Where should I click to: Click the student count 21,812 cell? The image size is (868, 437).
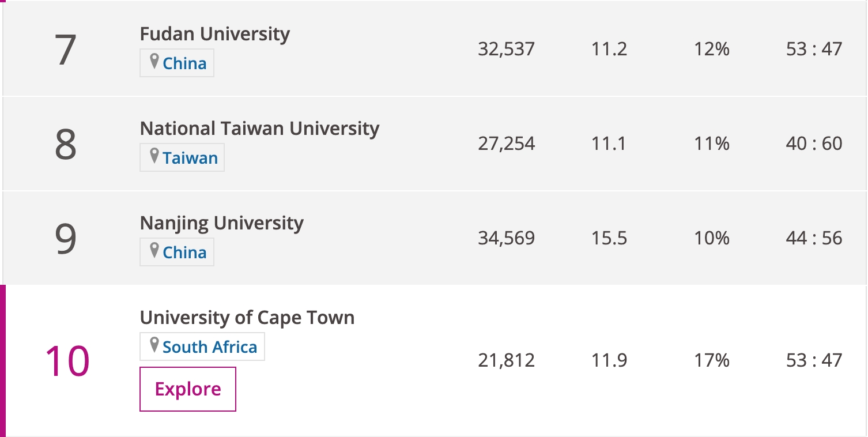coord(507,360)
